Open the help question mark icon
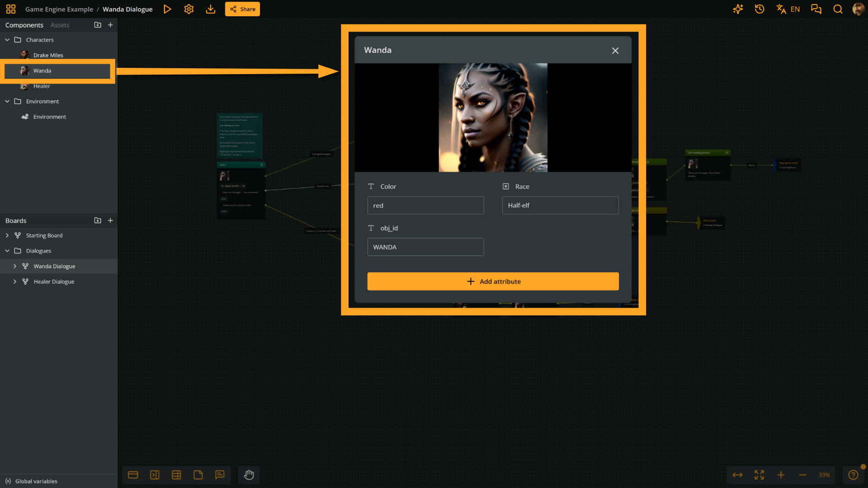 (x=854, y=475)
